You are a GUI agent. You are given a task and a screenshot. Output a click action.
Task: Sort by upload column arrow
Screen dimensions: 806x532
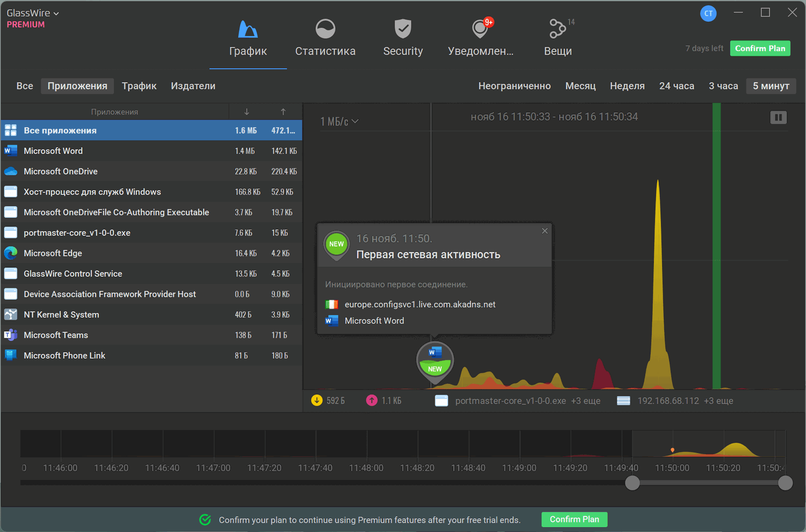tap(283, 112)
